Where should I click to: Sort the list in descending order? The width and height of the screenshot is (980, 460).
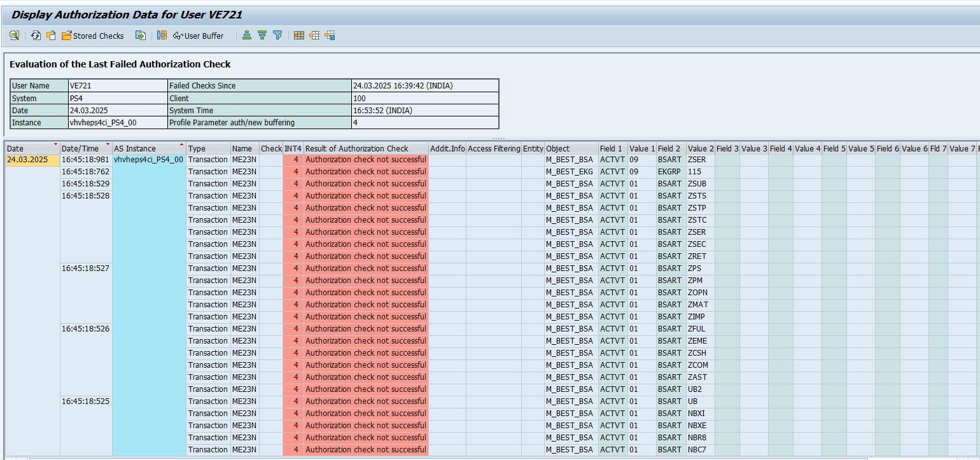click(262, 36)
